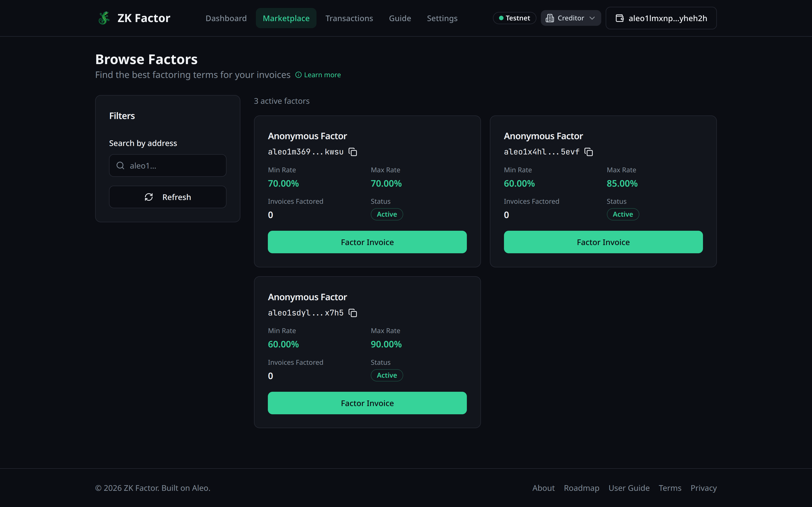Image resolution: width=812 pixels, height=507 pixels.
Task: Click the Active status badge on the first factor
Action: coord(386,214)
